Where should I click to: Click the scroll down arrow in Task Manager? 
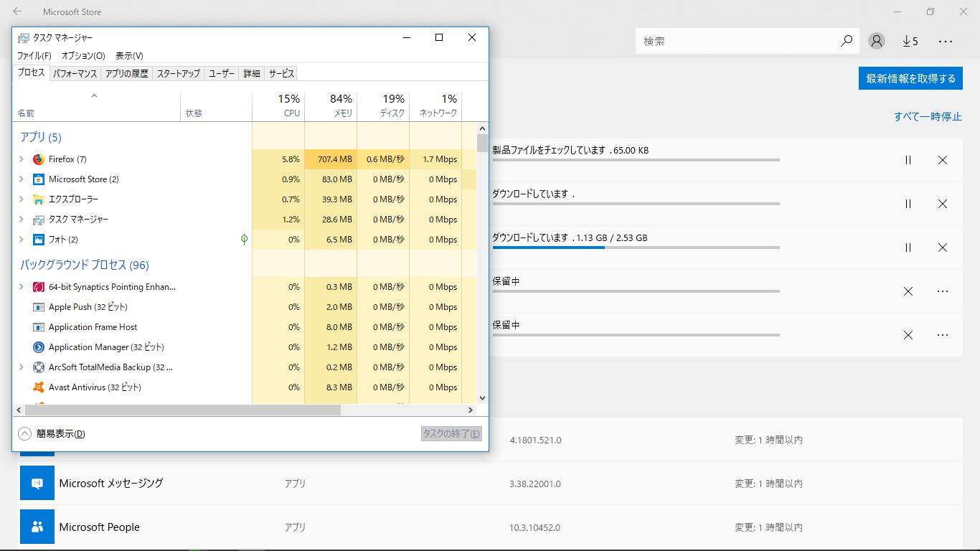point(482,398)
